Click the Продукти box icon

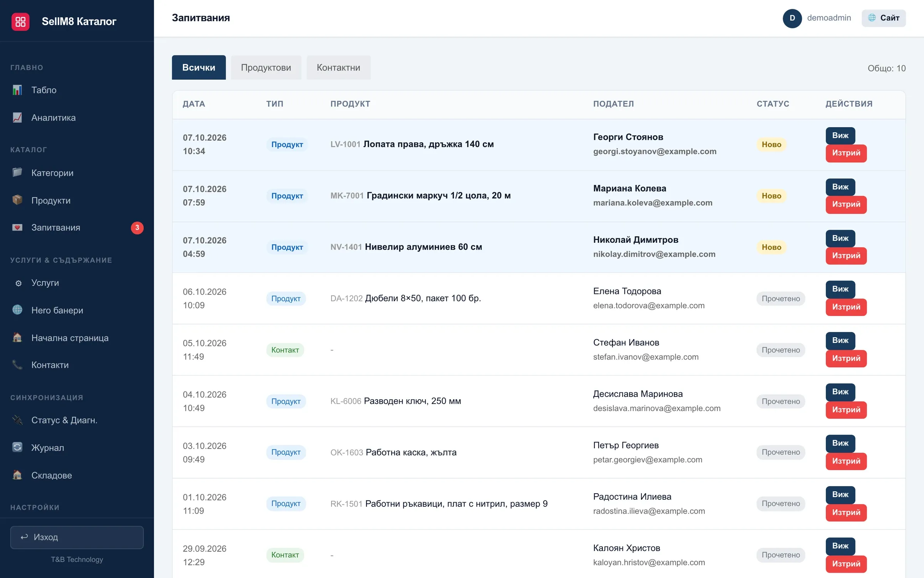17,200
